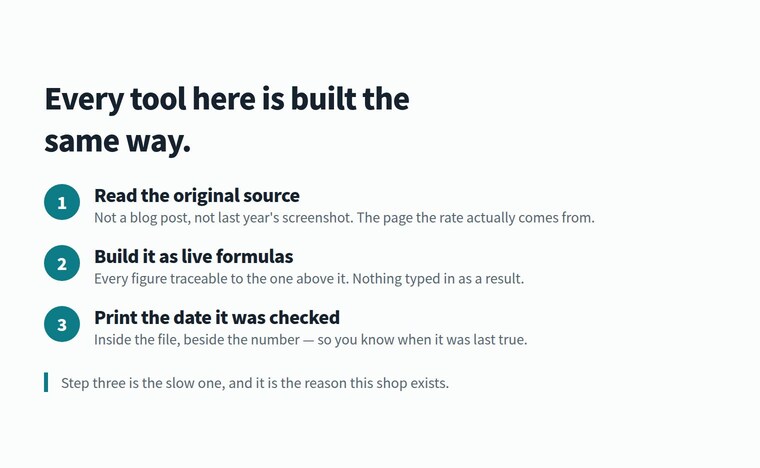Click the heading words 'same way.'
The height and width of the screenshot is (468, 760).
click(118, 141)
